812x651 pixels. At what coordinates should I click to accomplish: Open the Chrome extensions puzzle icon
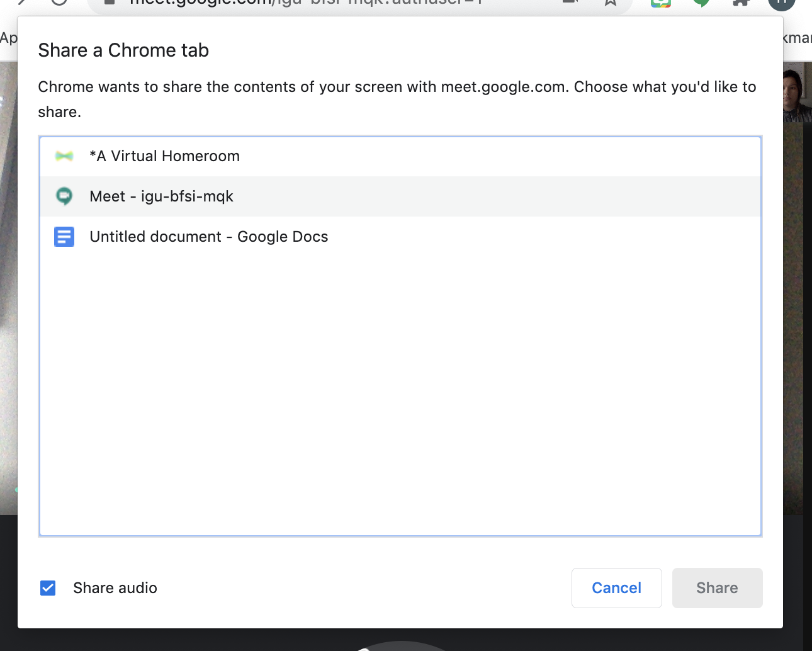click(x=742, y=3)
